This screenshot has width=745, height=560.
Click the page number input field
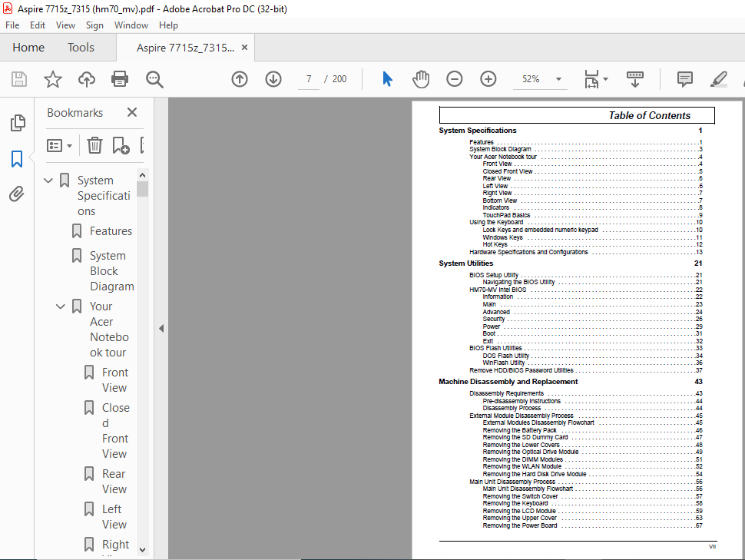(309, 79)
